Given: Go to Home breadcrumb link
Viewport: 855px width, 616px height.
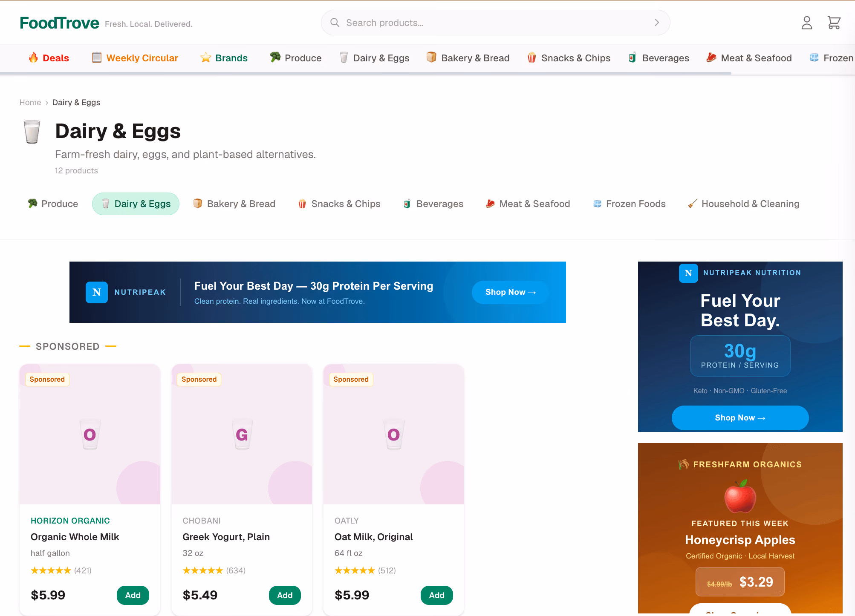Looking at the screenshot, I should tap(30, 102).
